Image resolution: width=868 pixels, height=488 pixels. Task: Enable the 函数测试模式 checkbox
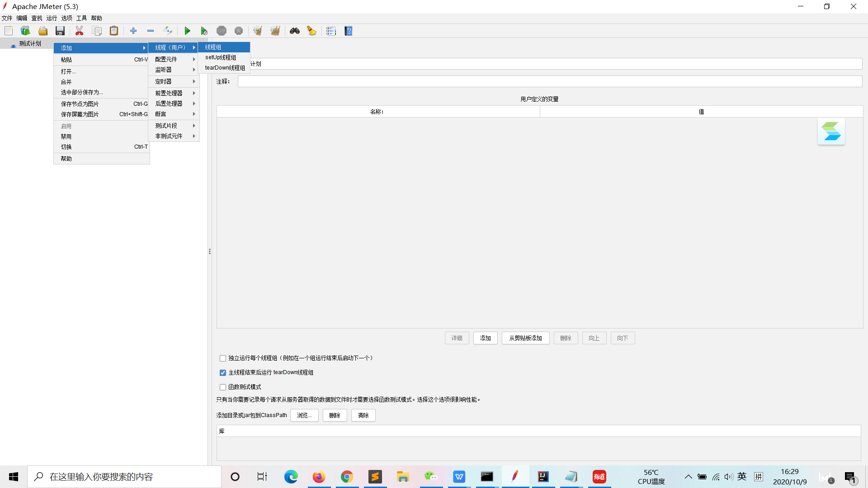[223, 387]
